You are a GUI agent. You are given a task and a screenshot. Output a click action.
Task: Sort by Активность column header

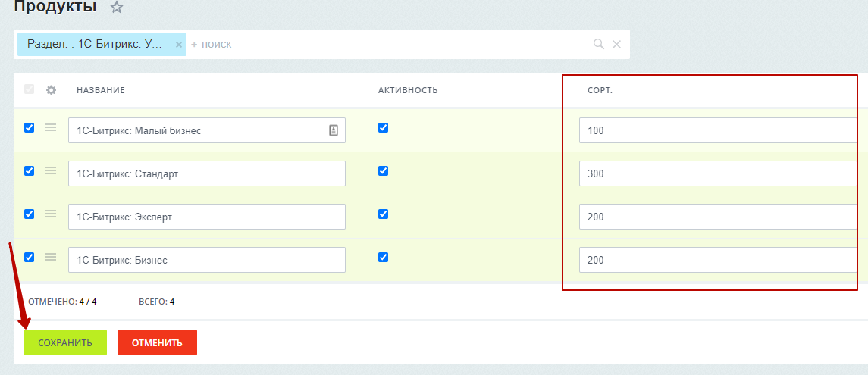click(x=408, y=90)
